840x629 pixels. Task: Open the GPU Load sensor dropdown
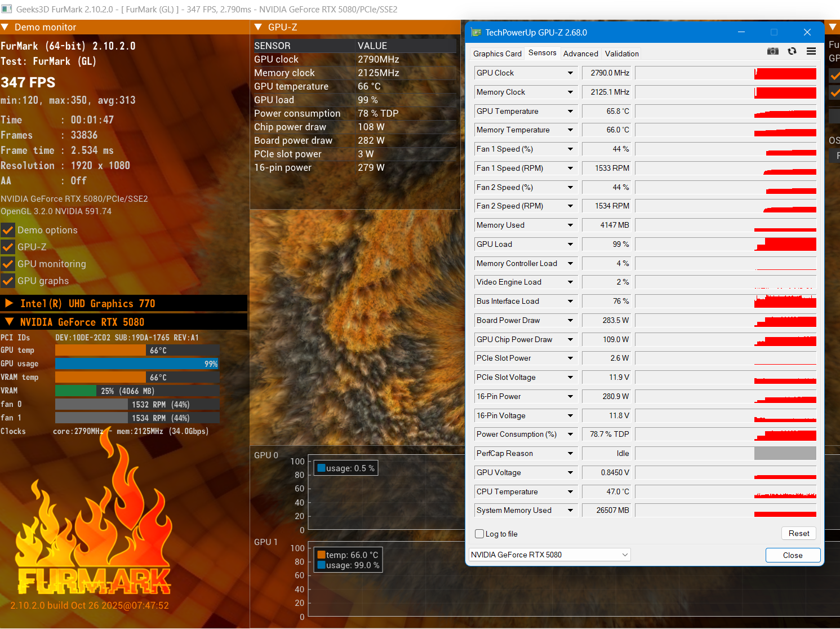click(x=570, y=244)
